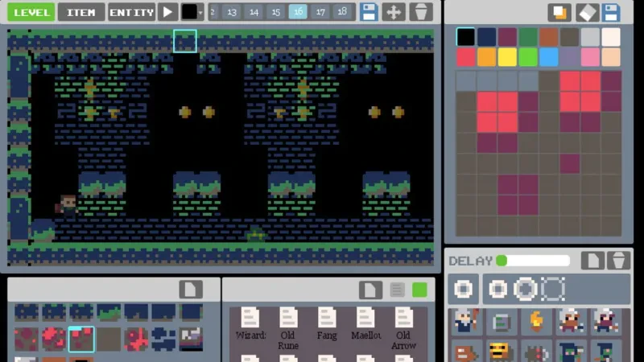Switch to the ITEM tab
This screenshot has height=362, width=644.
click(81, 12)
